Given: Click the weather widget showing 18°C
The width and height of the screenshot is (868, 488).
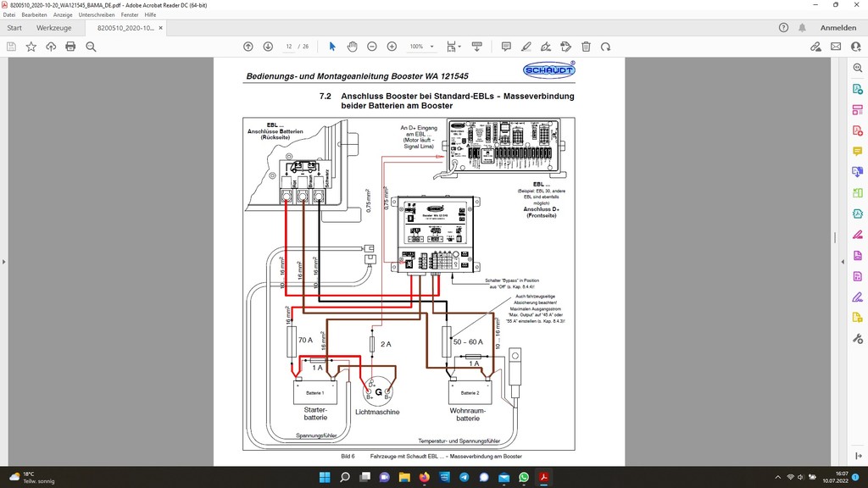Looking at the screenshot, I should coord(32,478).
